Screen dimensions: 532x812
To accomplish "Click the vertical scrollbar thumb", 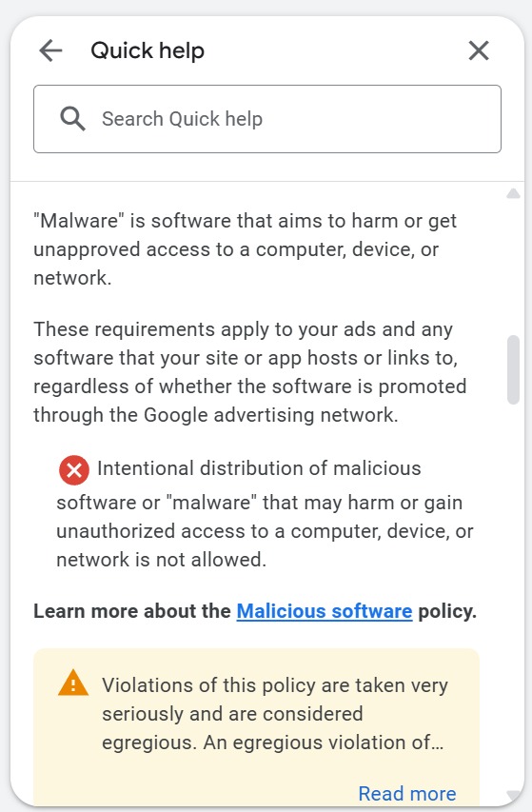I will (x=513, y=369).
